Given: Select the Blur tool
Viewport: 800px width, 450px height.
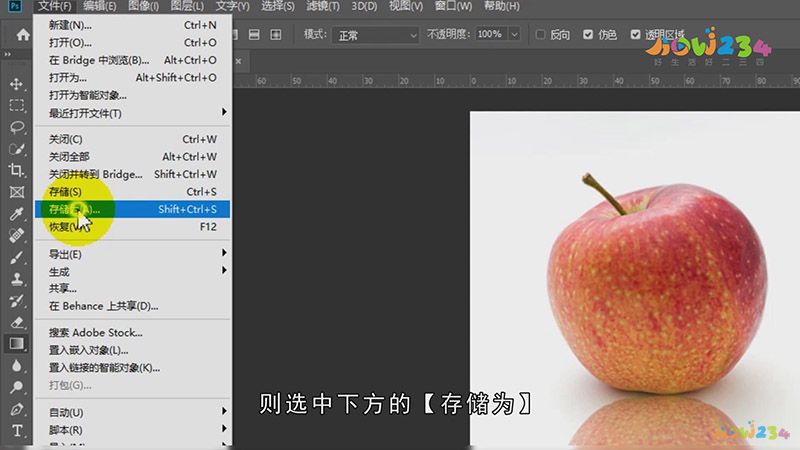Looking at the screenshot, I should [16, 365].
